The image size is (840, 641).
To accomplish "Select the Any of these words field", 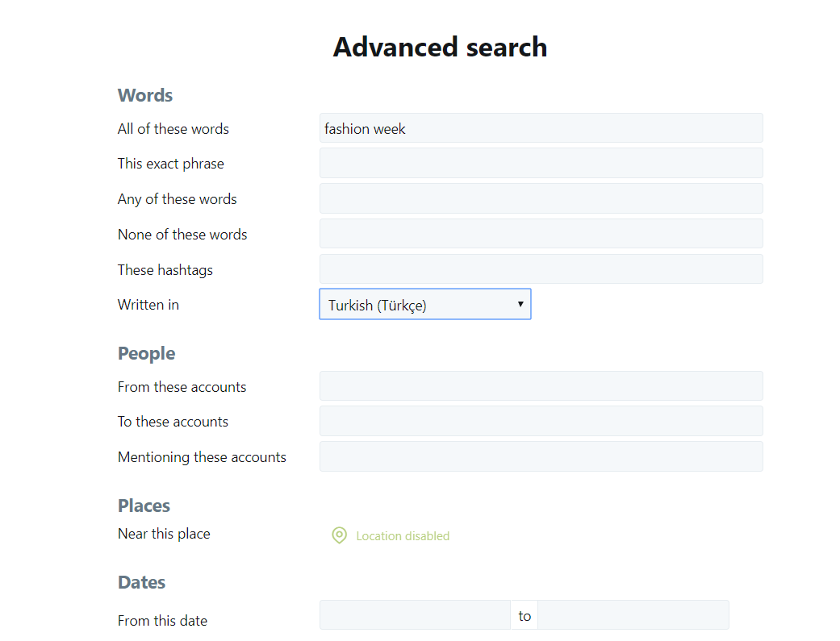I will 541,198.
